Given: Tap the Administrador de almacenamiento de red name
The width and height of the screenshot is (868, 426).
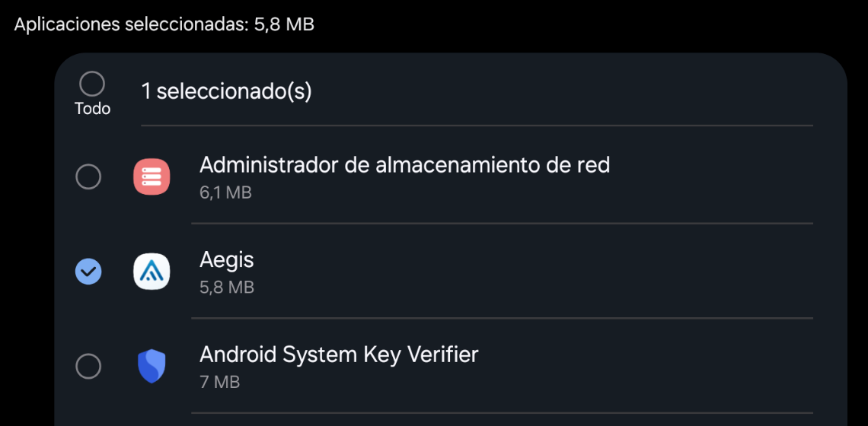Looking at the screenshot, I should pyautogui.click(x=404, y=165).
